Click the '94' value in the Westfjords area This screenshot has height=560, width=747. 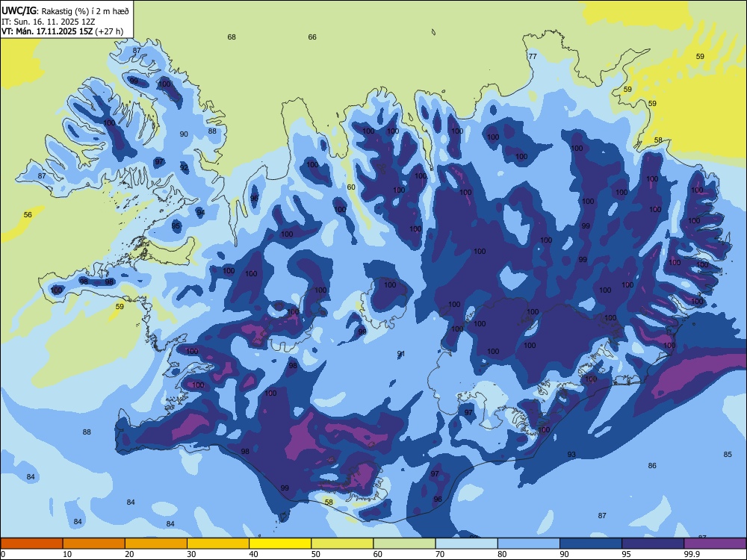coord(200,212)
